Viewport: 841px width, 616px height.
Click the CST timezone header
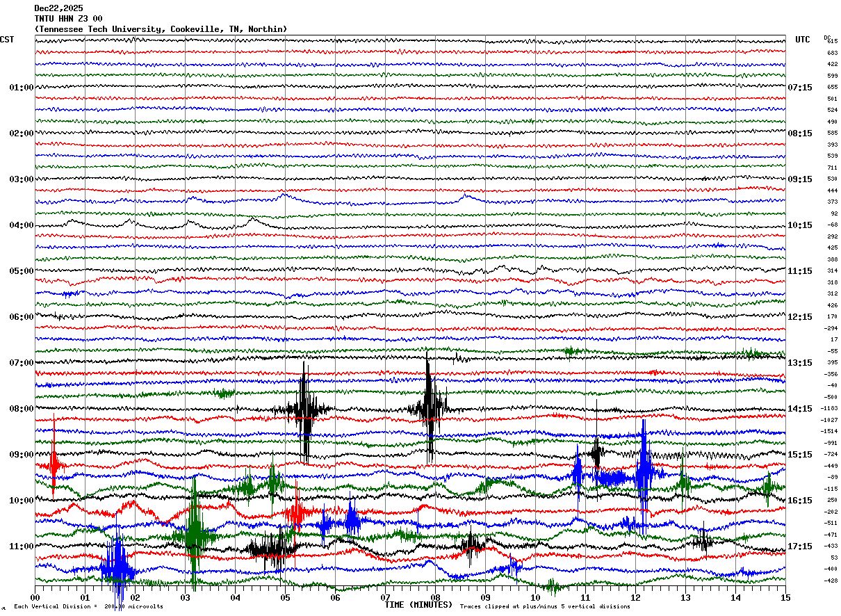[7, 40]
